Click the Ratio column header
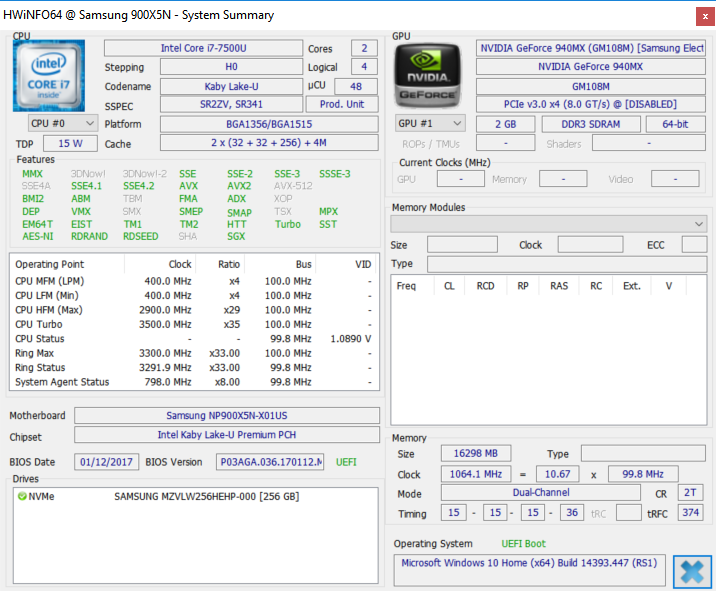This screenshot has height=591, width=716. point(220,264)
